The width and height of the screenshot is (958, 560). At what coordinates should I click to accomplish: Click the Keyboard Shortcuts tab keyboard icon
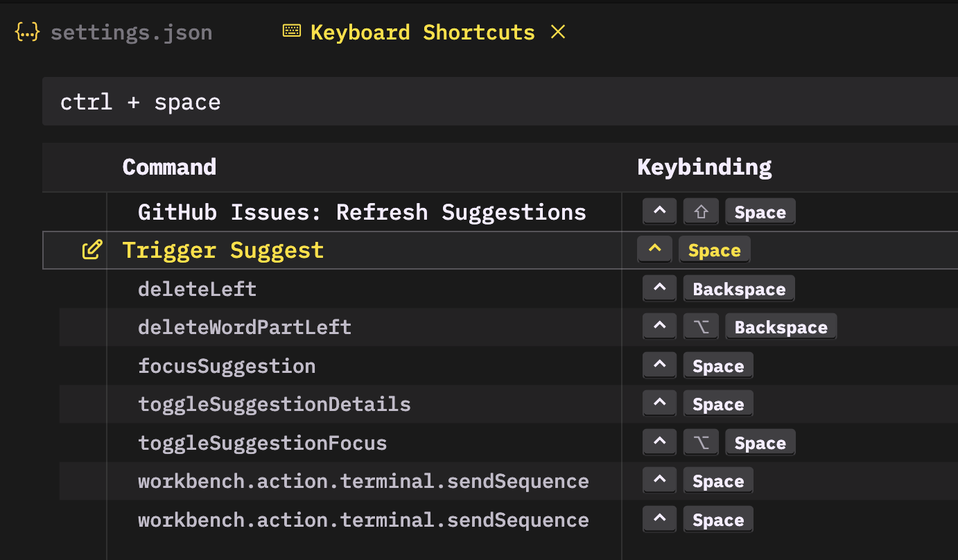coord(292,31)
